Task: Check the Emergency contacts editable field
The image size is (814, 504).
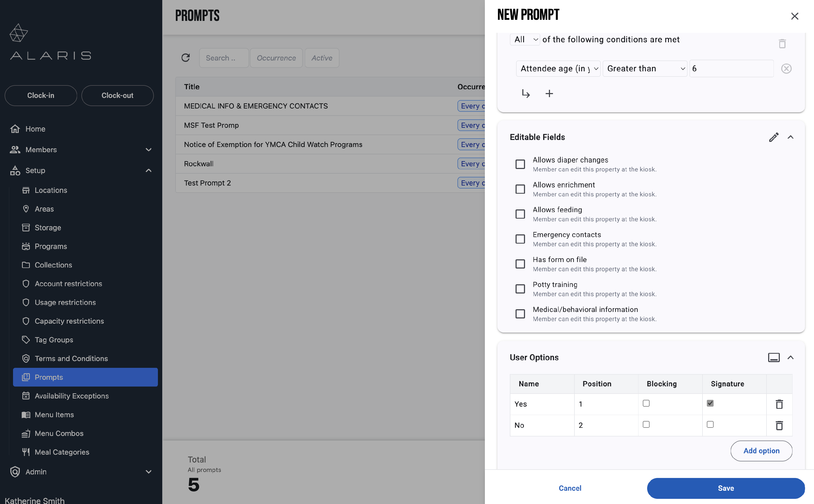Action: tap(520, 239)
